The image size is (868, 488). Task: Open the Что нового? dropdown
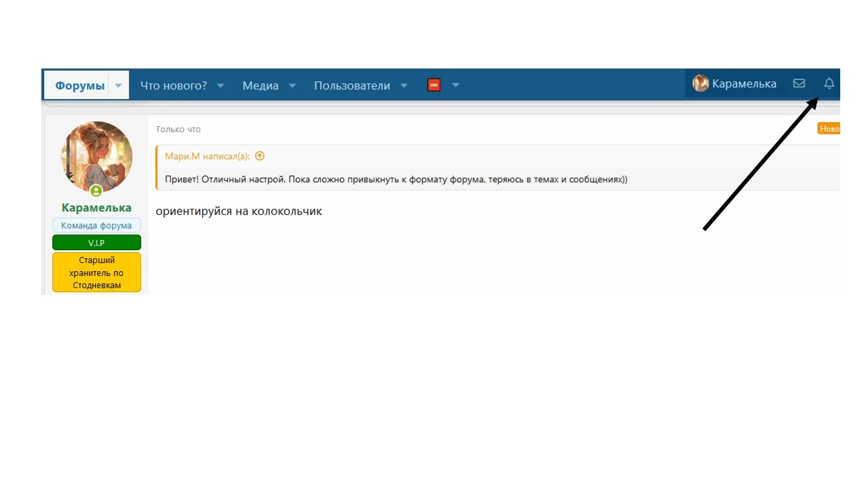[173, 85]
